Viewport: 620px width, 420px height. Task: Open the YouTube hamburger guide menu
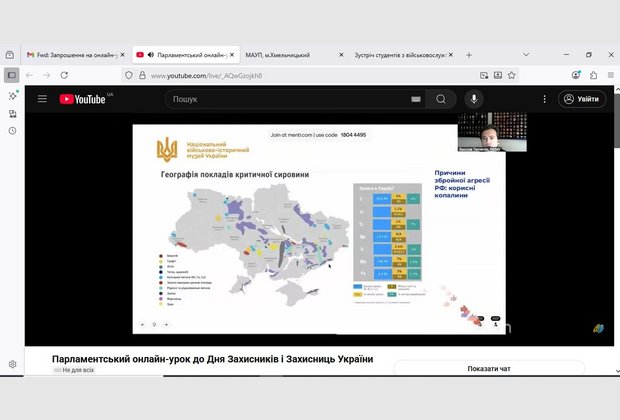(42, 99)
